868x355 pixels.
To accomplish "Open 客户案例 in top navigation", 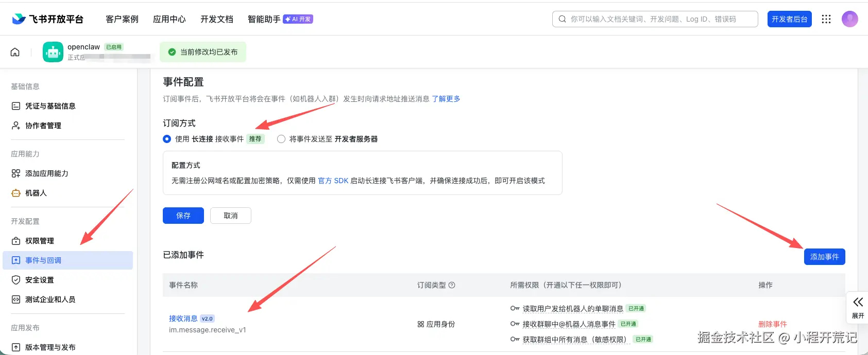I will tap(122, 19).
